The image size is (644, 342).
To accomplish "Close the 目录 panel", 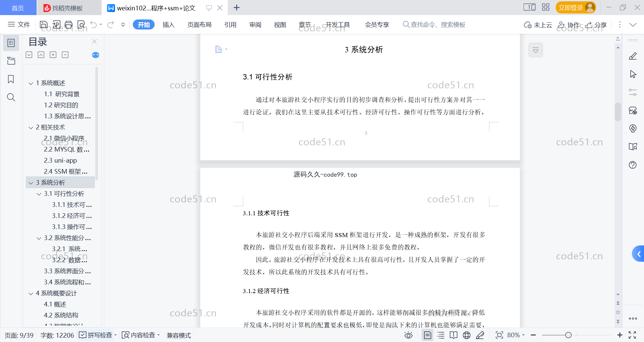I will coord(94,42).
